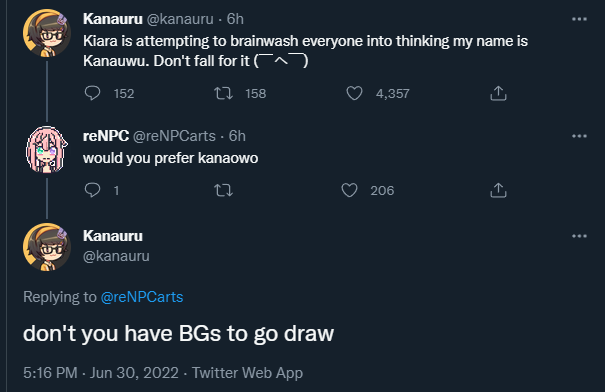Open more options on reNPC's tweet
605x392 pixels.
[579, 136]
